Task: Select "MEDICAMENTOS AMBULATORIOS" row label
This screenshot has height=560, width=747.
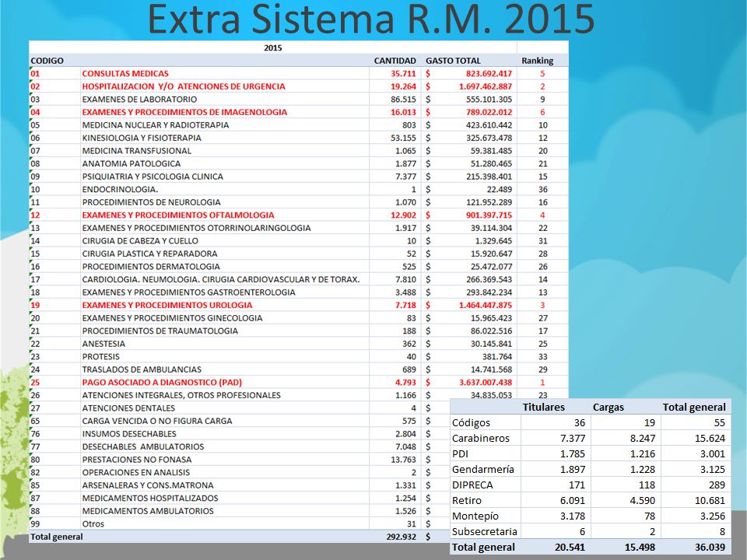Action: pos(148,510)
